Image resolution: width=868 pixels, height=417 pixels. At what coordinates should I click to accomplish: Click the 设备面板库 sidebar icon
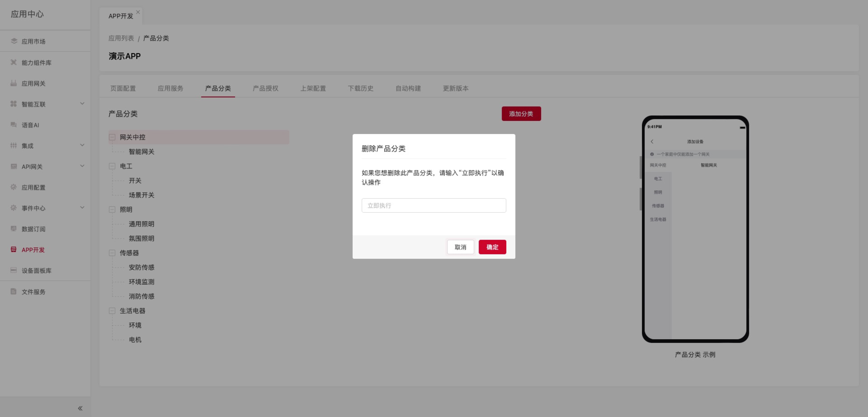(14, 270)
